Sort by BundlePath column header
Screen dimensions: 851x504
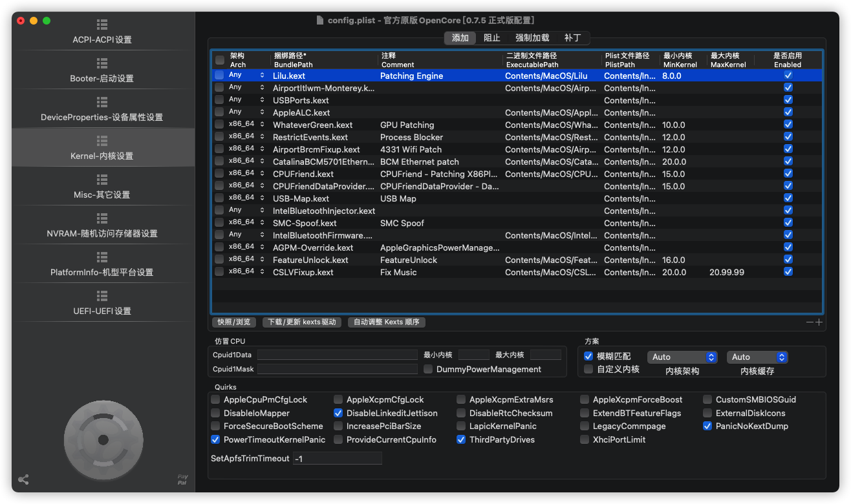coord(324,60)
